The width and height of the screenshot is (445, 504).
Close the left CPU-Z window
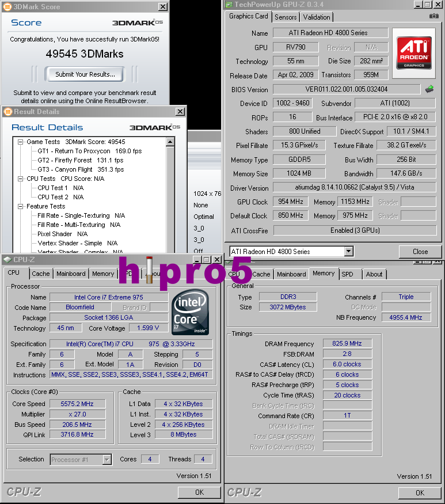(217, 259)
